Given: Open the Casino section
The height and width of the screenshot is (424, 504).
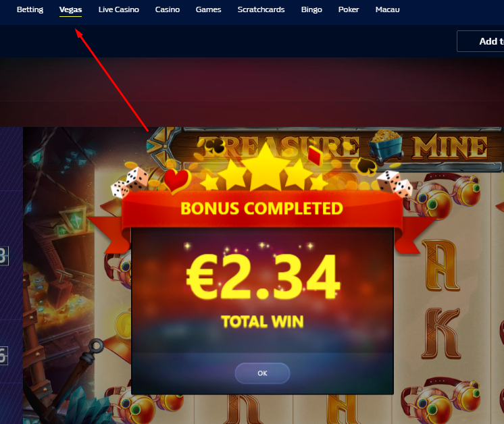Looking at the screenshot, I should [x=167, y=9].
